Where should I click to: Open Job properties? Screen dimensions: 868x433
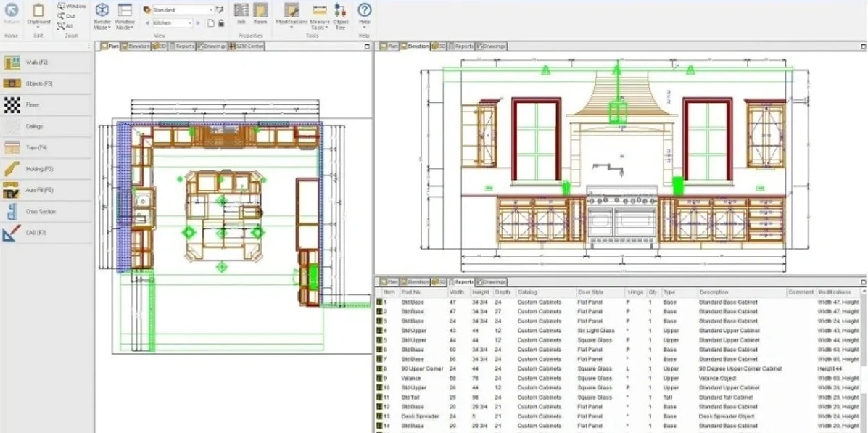point(241,14)
